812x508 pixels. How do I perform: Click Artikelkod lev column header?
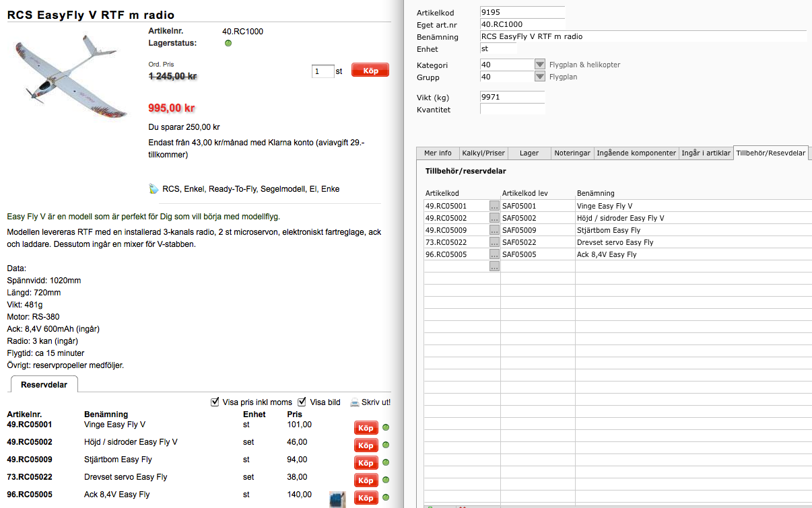point(525,193)
